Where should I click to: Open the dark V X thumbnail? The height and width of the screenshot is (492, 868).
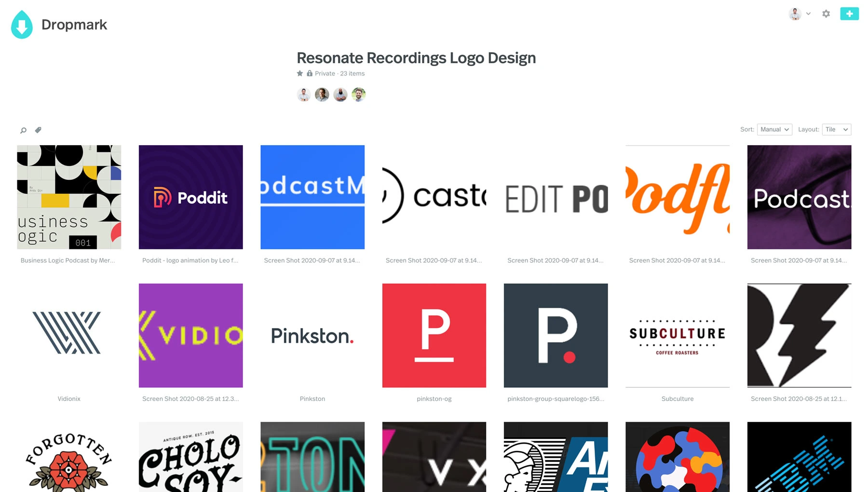click(434, 457)
